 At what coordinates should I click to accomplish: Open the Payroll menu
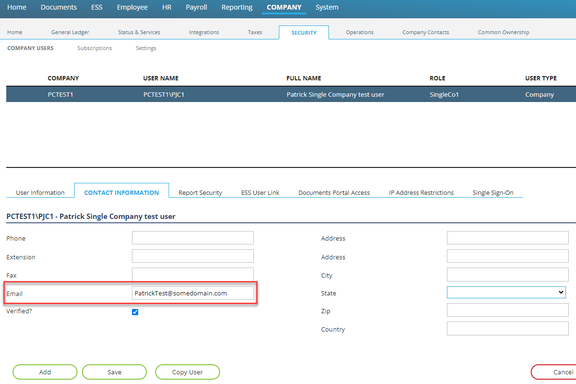pyautogui.click(x=196, y=7)
